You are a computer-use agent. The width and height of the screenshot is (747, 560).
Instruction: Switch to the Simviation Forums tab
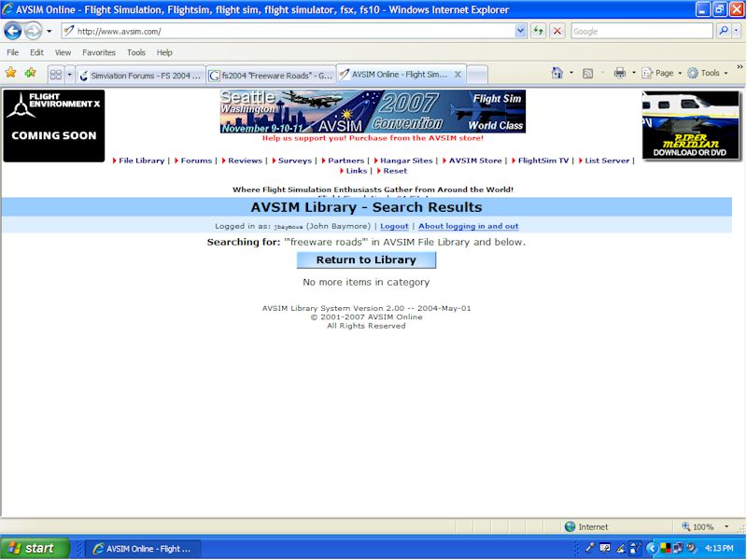click(x=141, y=76)
